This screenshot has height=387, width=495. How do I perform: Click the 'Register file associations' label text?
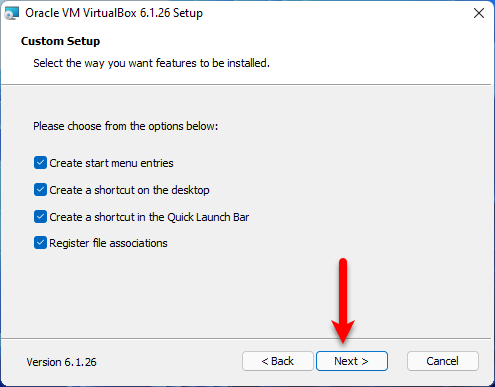click(108, 243)
